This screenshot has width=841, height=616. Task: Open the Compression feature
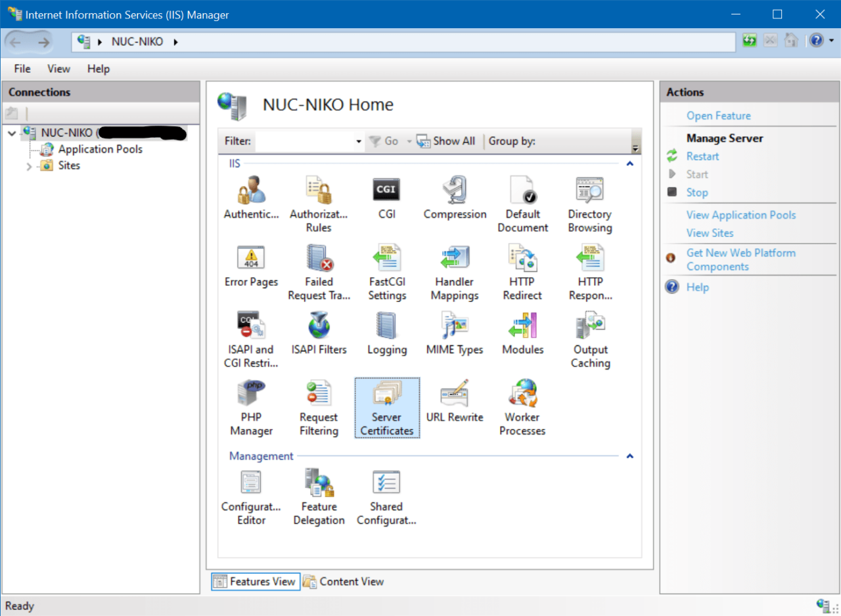coord(455,197)
